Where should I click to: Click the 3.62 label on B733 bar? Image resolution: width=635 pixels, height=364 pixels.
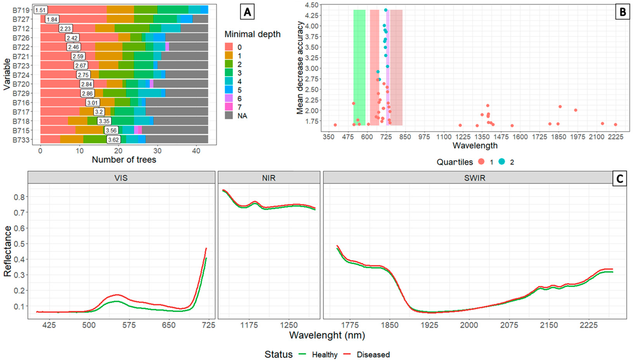coord(113,139)
